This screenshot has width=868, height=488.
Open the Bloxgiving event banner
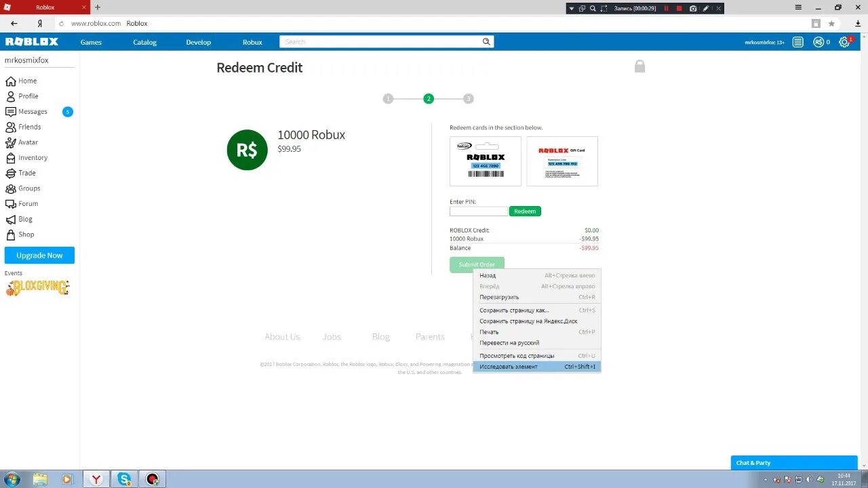(x=37, y=288)
